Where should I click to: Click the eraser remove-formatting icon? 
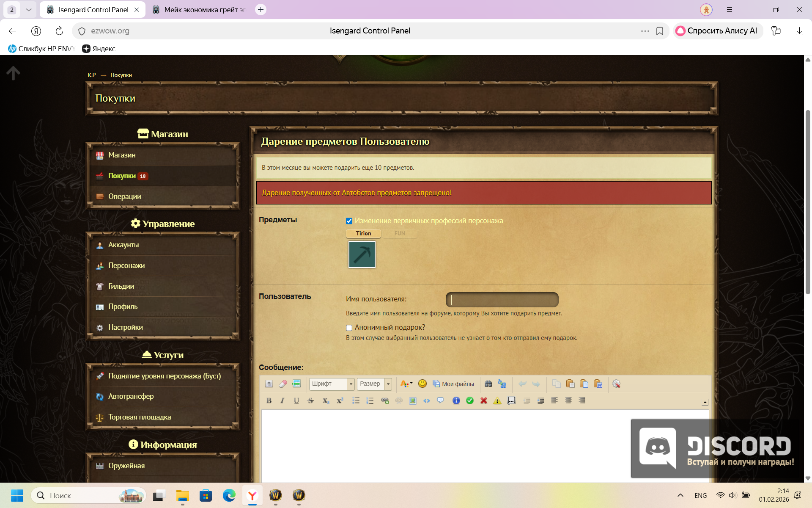283,384
